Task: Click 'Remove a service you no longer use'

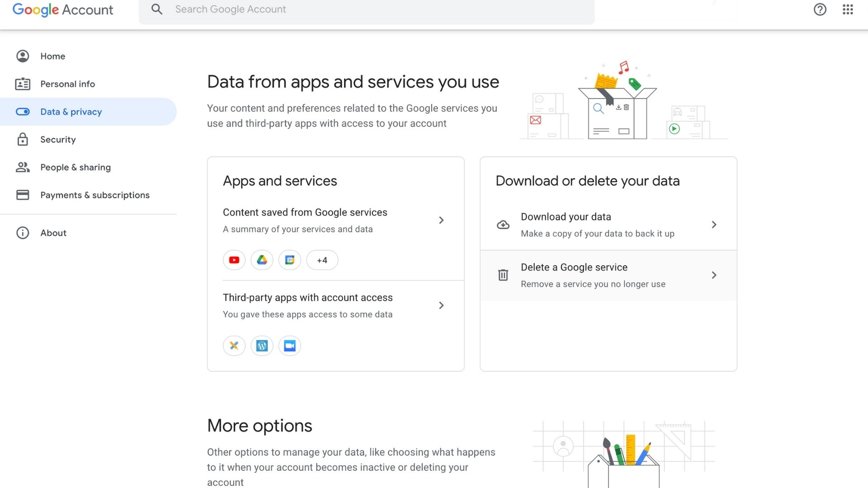Action: pos(593,284)
